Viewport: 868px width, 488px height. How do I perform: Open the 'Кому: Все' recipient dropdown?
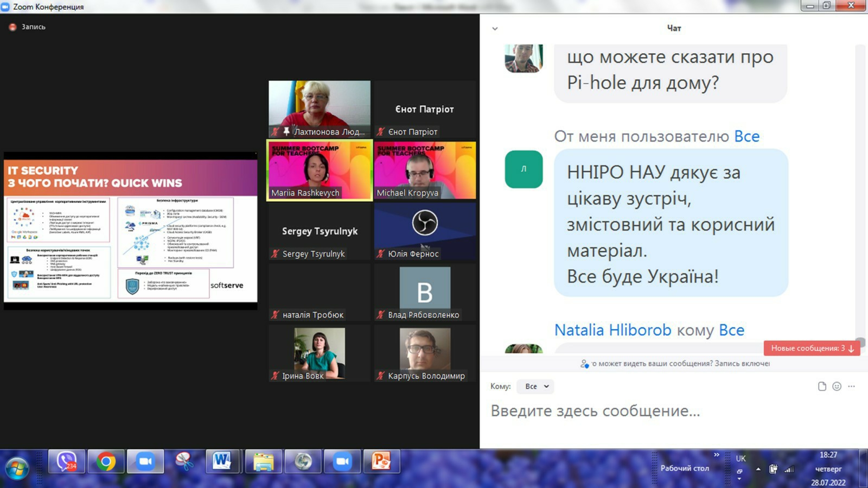(536, 386)
